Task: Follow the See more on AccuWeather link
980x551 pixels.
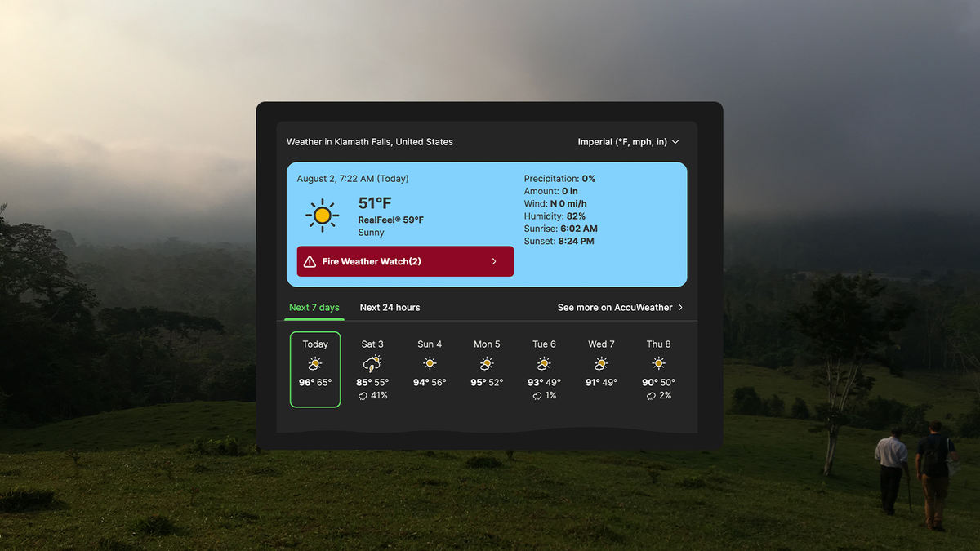Action: (x=615, y=308)
